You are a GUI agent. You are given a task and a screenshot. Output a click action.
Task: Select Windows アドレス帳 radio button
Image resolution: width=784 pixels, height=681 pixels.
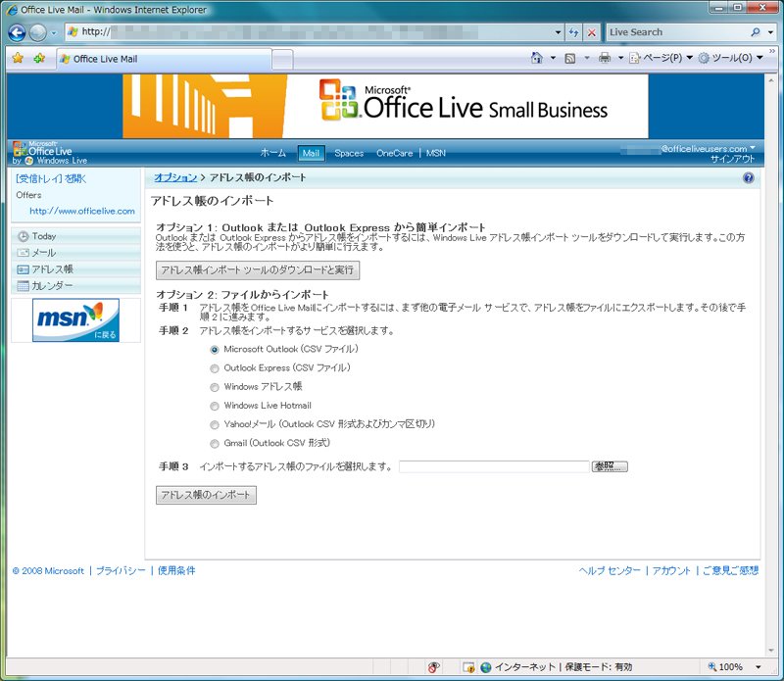[x=215, y=387]
